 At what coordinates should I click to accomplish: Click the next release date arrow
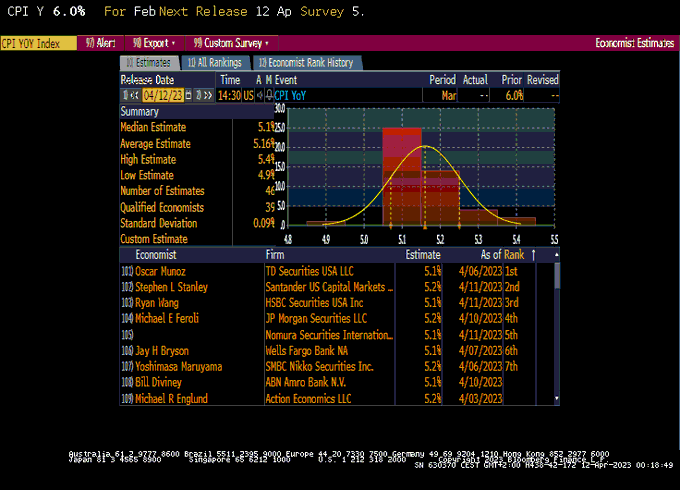[207, 95]
